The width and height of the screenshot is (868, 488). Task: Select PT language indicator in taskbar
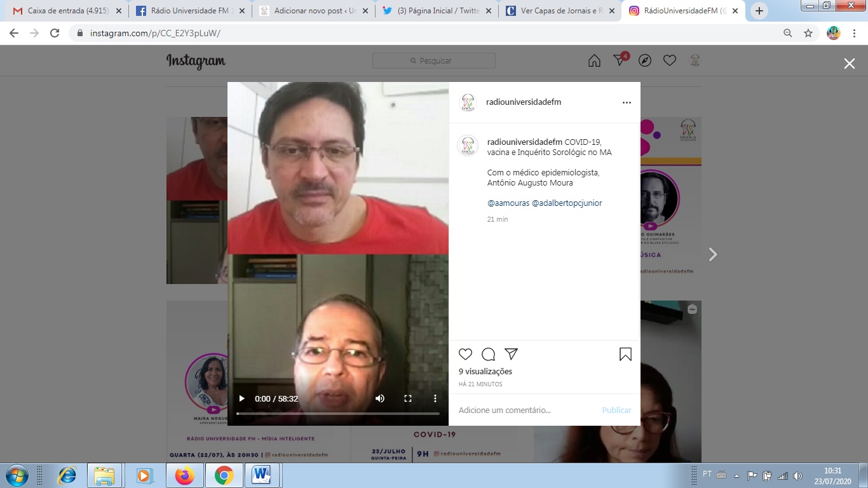coord(707,474)
